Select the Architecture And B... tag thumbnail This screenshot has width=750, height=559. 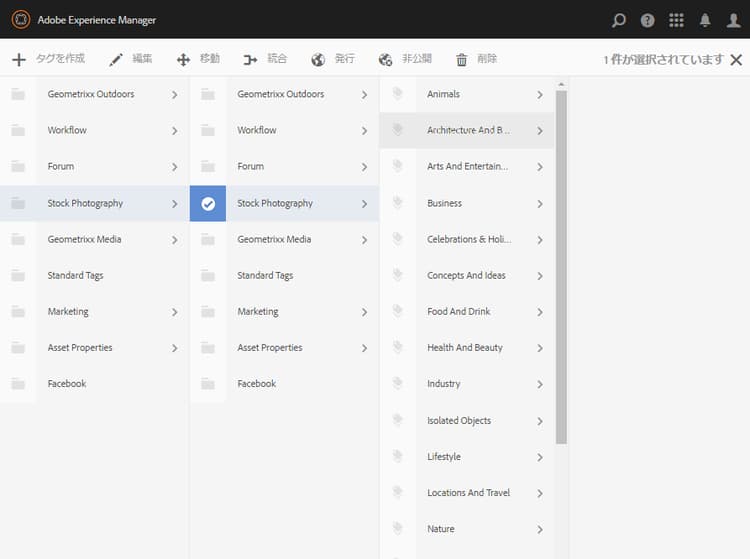(397, 130)
